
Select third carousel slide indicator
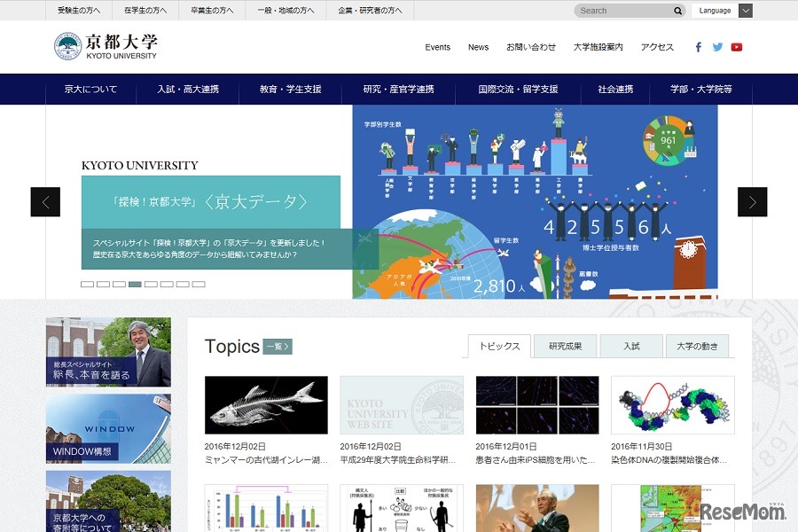(x=119, y=284)
